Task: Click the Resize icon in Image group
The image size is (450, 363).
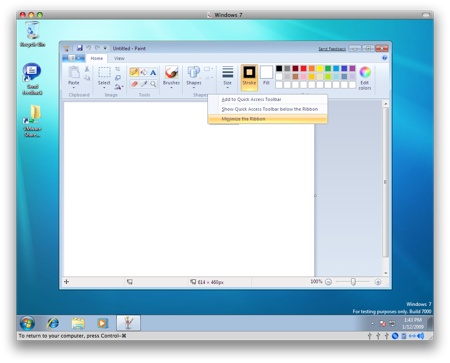Action: [118, 78]
